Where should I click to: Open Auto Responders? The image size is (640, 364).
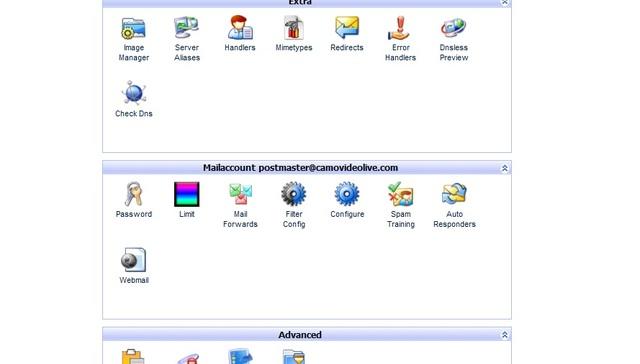pyautogui.click(x=454, y=194)
